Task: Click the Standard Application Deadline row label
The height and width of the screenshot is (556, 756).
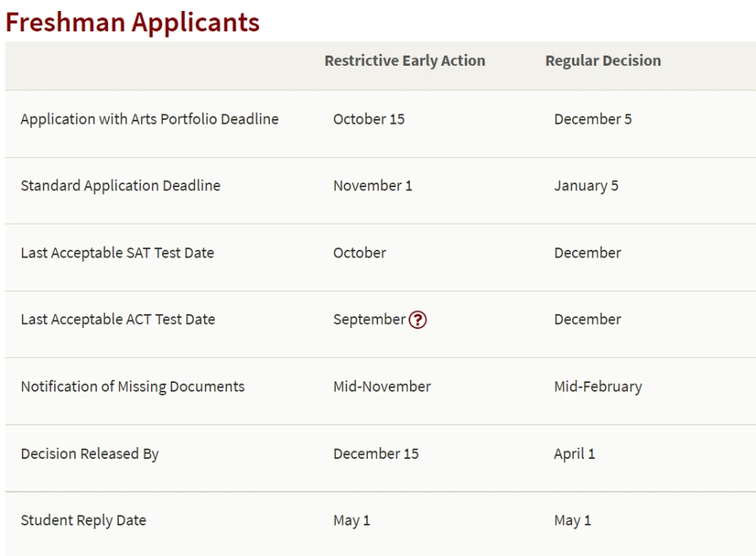Action: coord(121,186)
